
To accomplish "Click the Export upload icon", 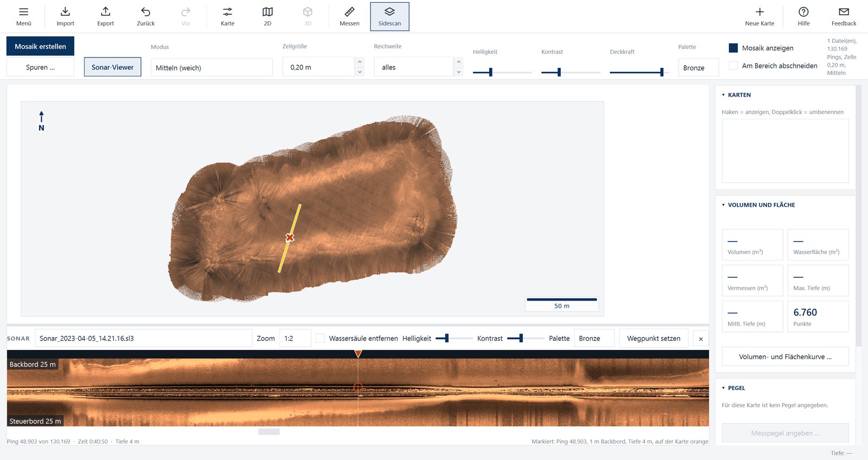I will (105, 12).
